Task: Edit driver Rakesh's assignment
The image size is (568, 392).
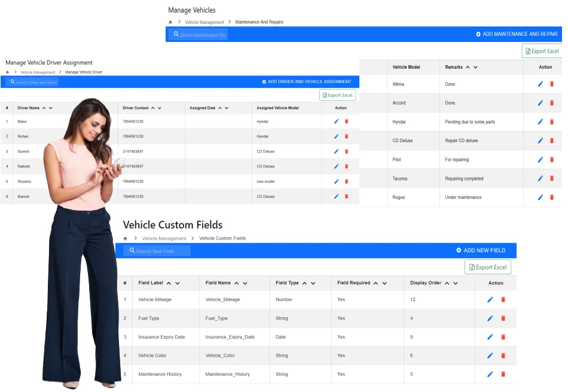Action: point(336,167)
